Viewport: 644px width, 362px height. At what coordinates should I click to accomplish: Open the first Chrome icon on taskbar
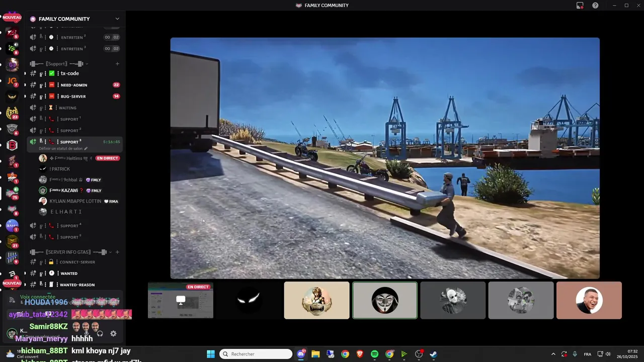345,354
